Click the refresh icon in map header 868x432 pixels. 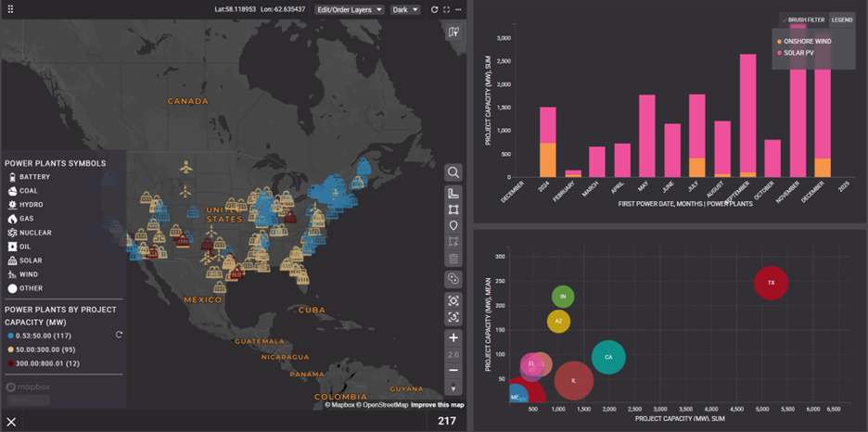(x=434, y=9)
